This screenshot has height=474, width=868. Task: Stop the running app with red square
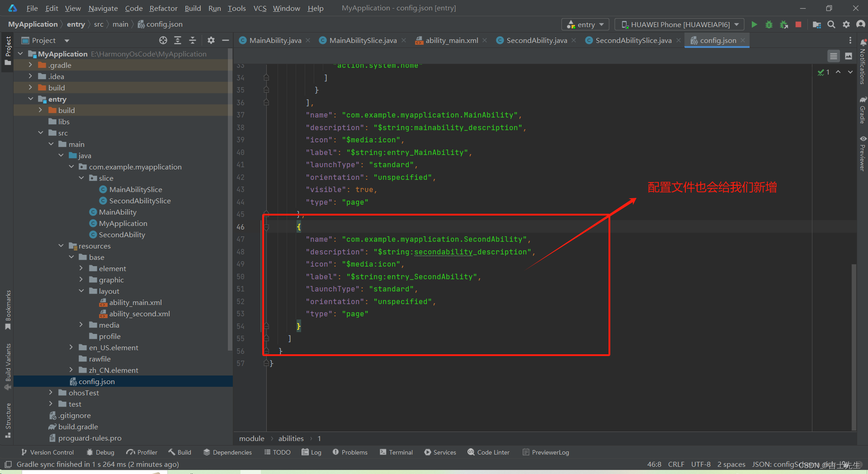point(798,24)
